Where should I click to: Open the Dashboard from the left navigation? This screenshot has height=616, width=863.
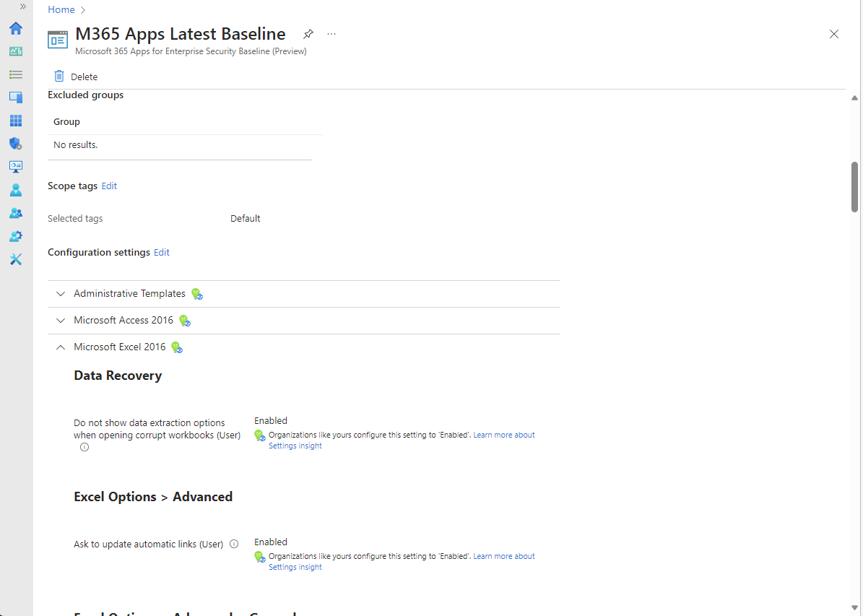click(16, 51)
